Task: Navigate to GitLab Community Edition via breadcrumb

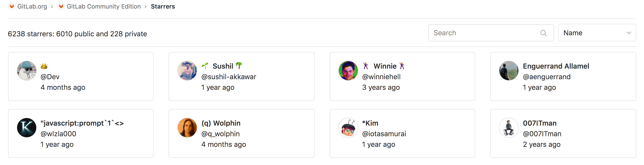Action: pyautogui.click(x=103, y=6)
